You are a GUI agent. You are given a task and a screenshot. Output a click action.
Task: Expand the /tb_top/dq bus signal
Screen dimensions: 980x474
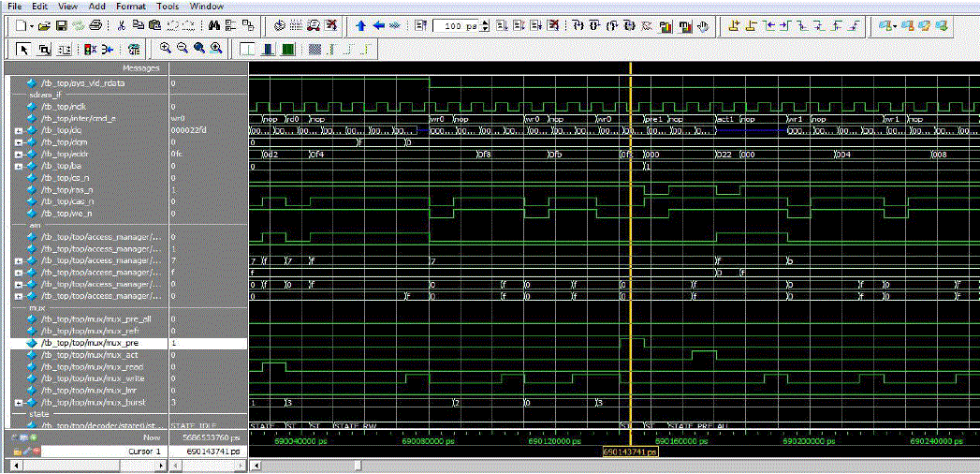pyautogui.click(x=19, y=130)
